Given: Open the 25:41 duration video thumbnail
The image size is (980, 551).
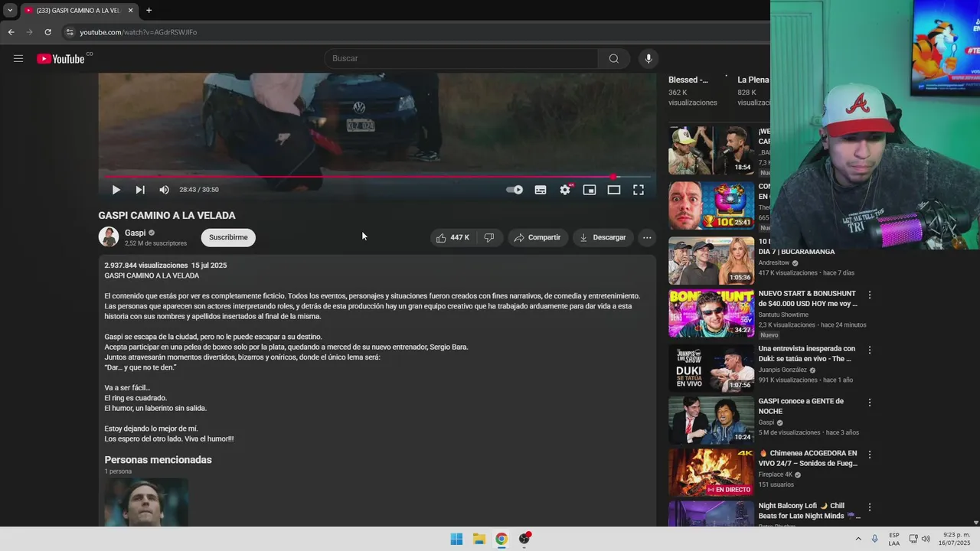Looking at the screenshot, I should [711, 206].
